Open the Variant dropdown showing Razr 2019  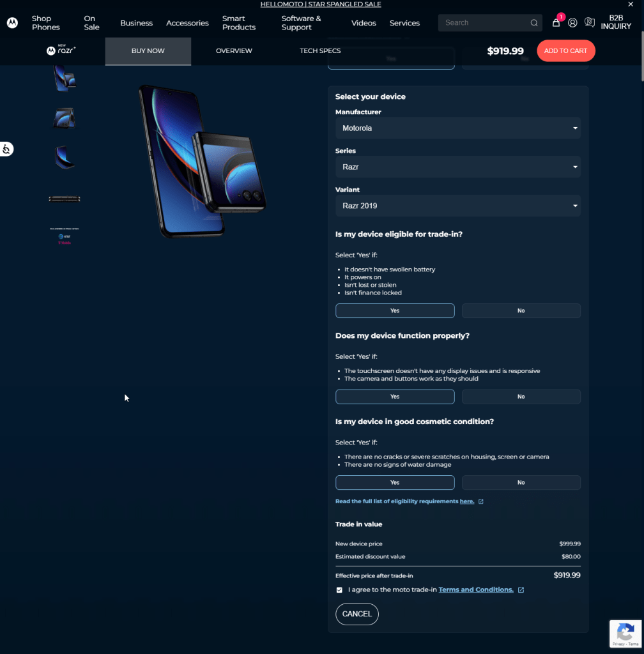(457, 206)
